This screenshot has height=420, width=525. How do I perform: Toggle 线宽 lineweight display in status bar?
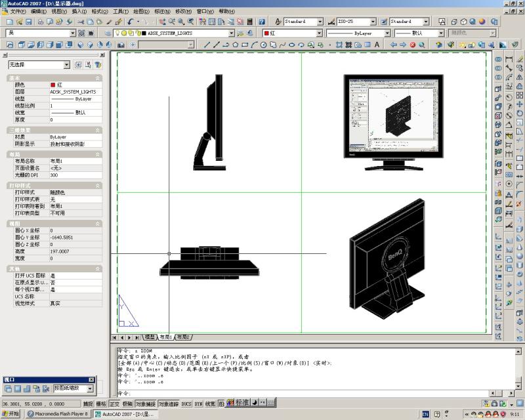click(x=210, y=404)
